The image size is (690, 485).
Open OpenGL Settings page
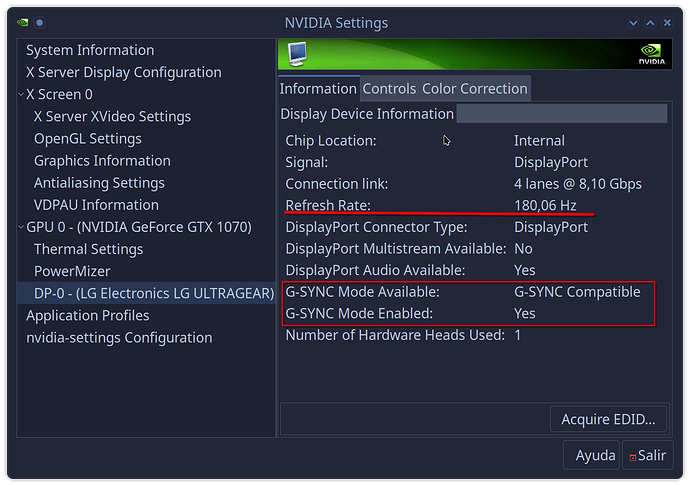[88, 139]
